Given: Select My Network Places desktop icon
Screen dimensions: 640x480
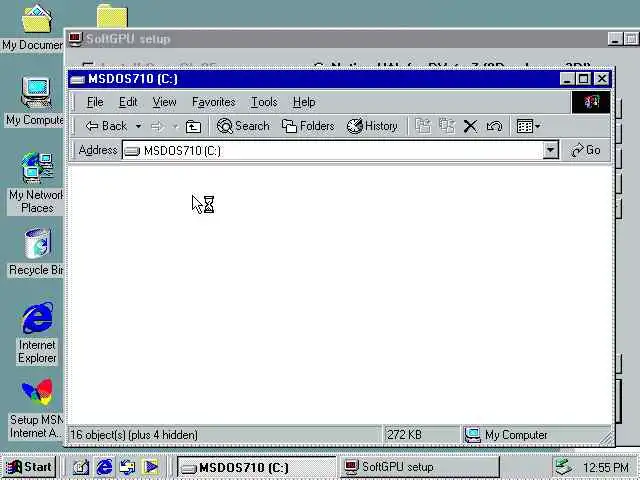Looking at the screenshot, I should click(37, 184).
